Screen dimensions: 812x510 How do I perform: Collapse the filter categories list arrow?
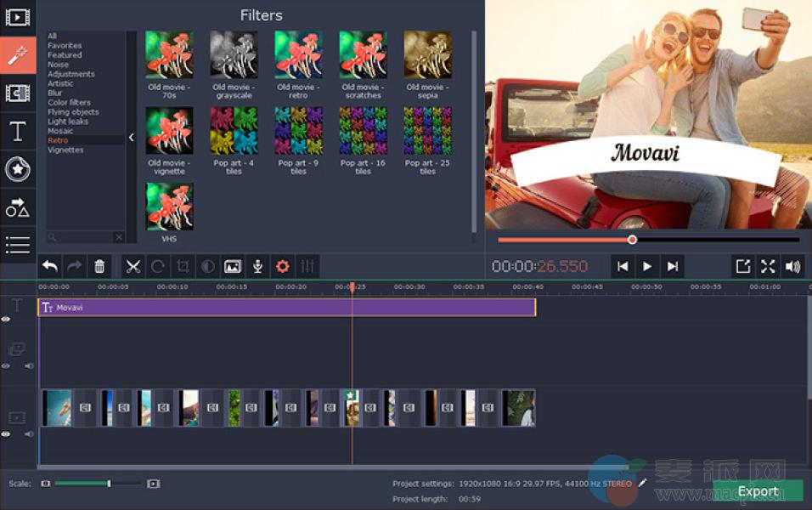tap(132, 137)
